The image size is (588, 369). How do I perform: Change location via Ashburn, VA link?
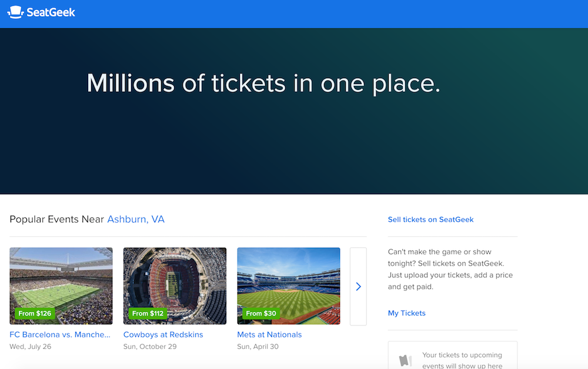point(136,219)
